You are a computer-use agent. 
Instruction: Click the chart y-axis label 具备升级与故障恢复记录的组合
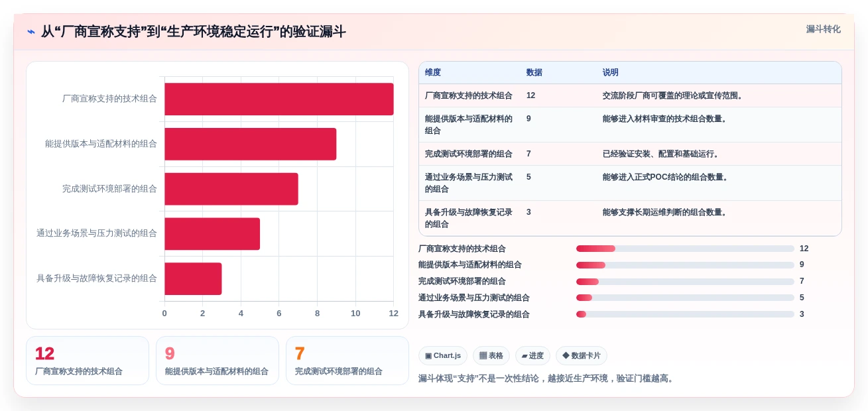coord(97,278)
